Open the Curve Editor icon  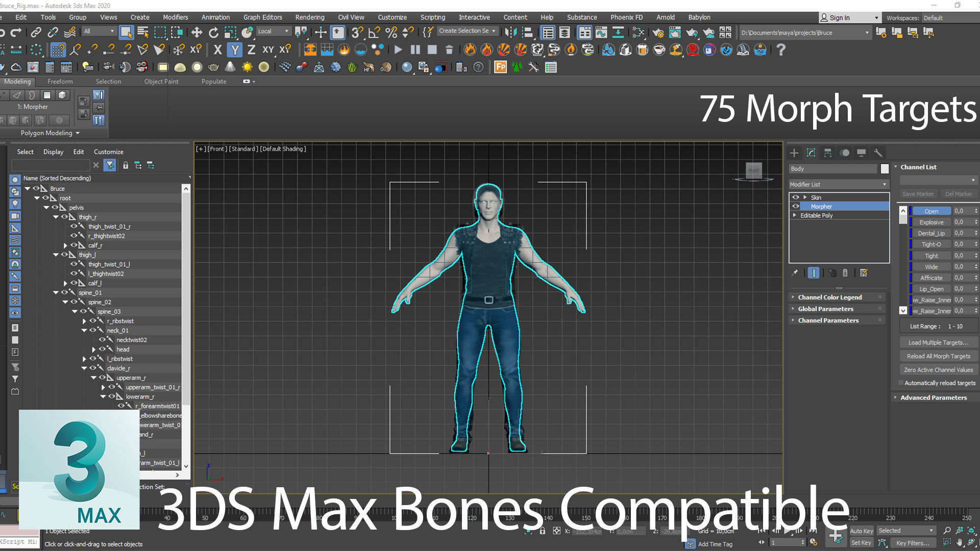tap(601, 33)
